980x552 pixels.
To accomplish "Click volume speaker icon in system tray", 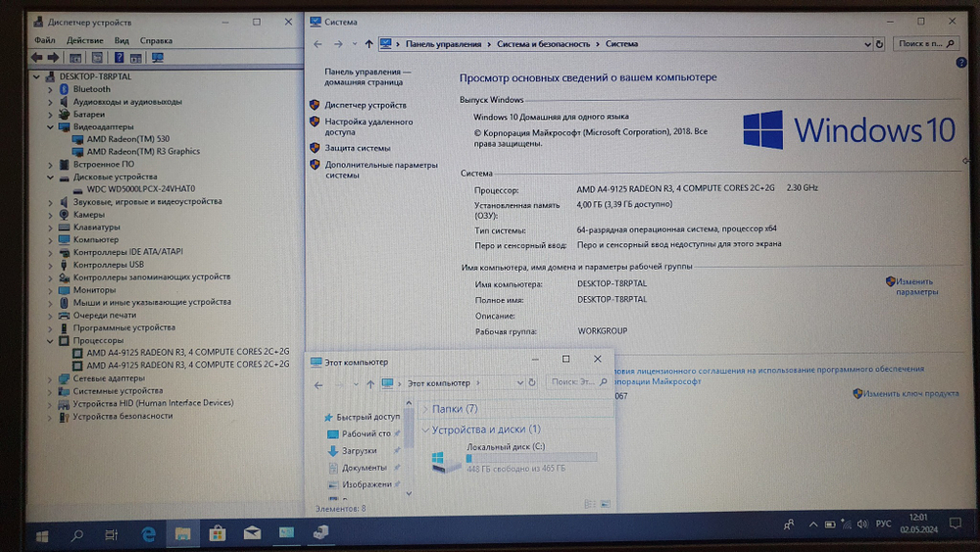I will point(863,524).
